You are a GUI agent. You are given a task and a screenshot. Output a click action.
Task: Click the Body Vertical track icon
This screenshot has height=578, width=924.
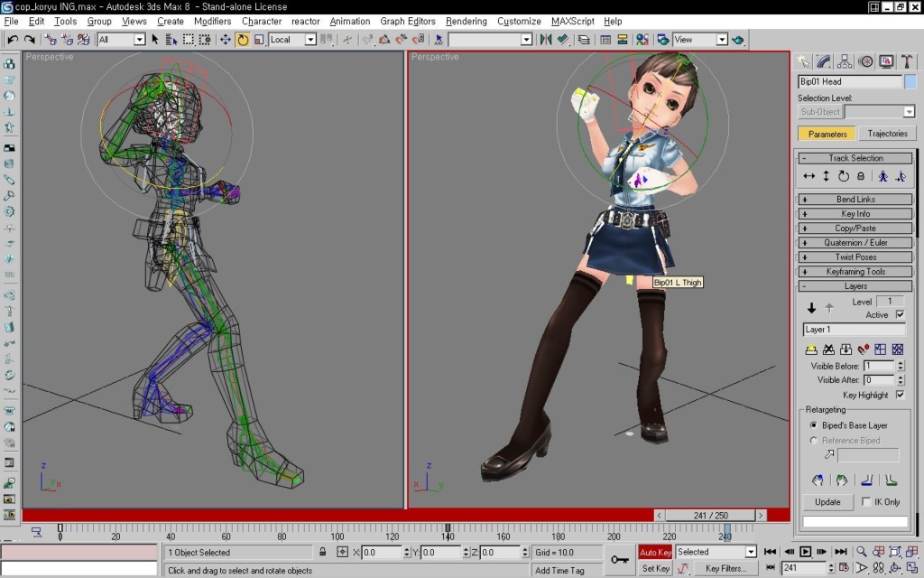[827, 176]
